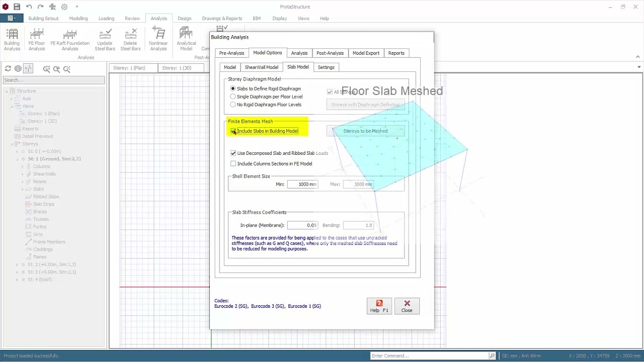Toggle Use Decomposed Slab and Ribbed Slab Loads
644x362 pixels.
233,153
